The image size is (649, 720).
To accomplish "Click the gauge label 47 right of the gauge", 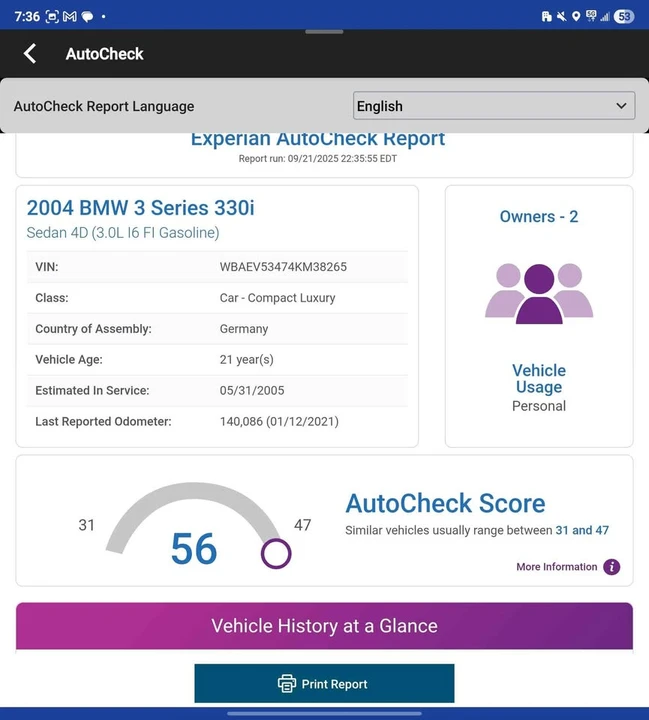I will tap(303, 525).
